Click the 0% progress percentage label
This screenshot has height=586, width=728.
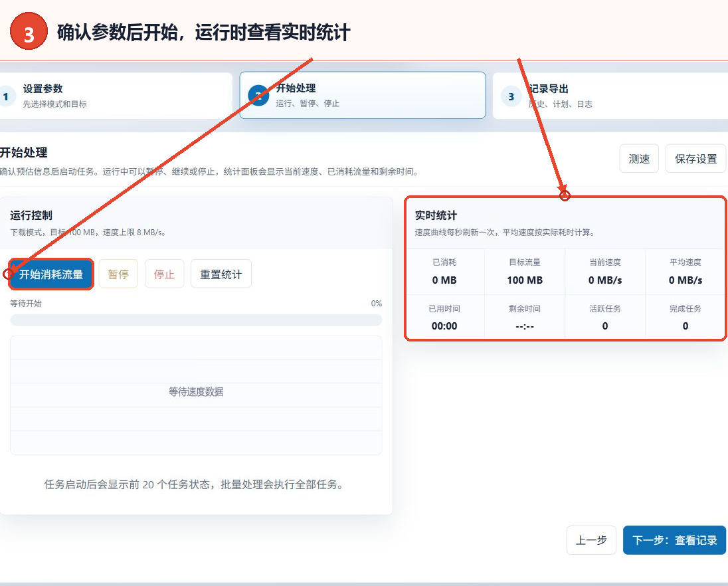pos(377,303)
